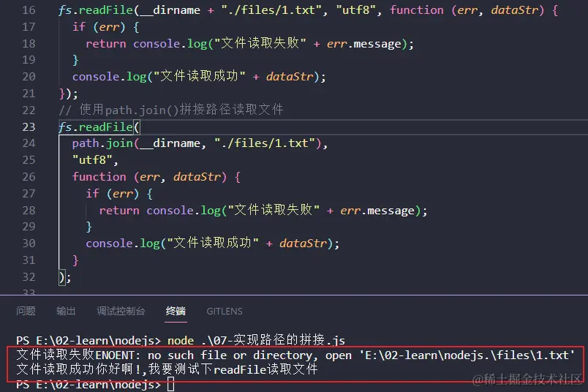
Task: Focus the terminal prompt cursor at bottom
Action: coord(170,385)
